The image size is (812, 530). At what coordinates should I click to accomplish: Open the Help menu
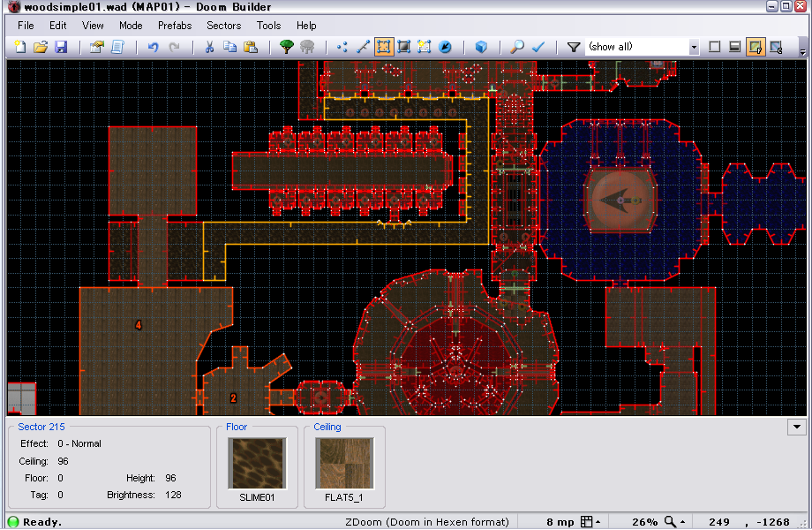click(x=306, y=26)
